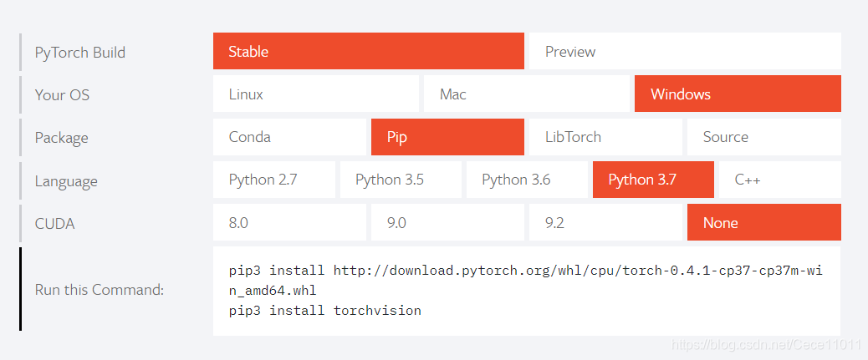Click the 'pip3 install torchvision' command line

tap(325, 310)
